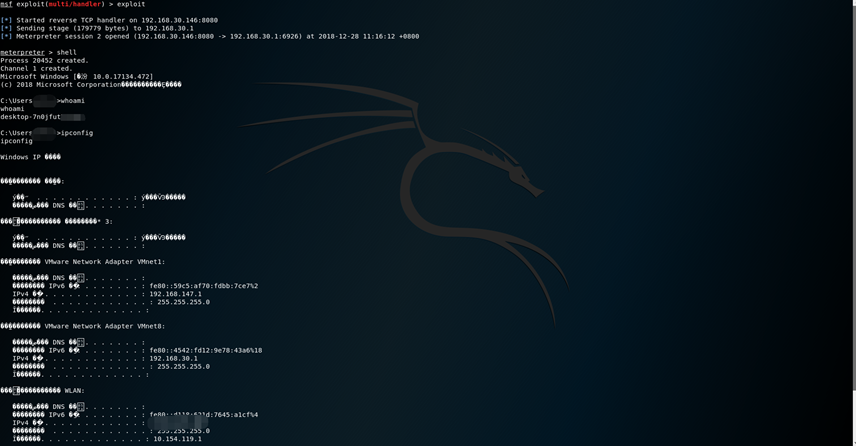The image size is (856, 446).
Task: Click the prompt line ending in '>ipconfig'
Action: tap(46, 133)
